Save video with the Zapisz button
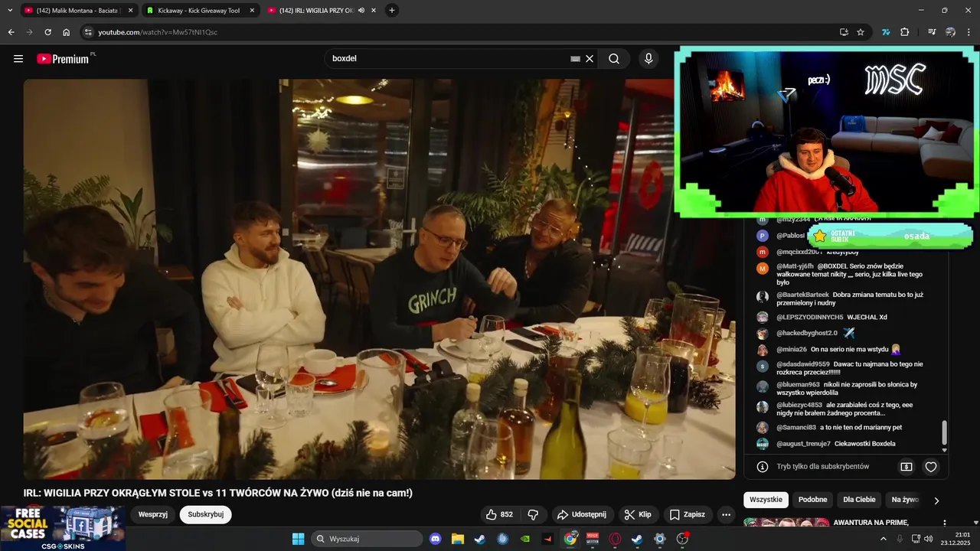Screen dimensions: 980x551 pyautogui.click(x=687, y=514)
